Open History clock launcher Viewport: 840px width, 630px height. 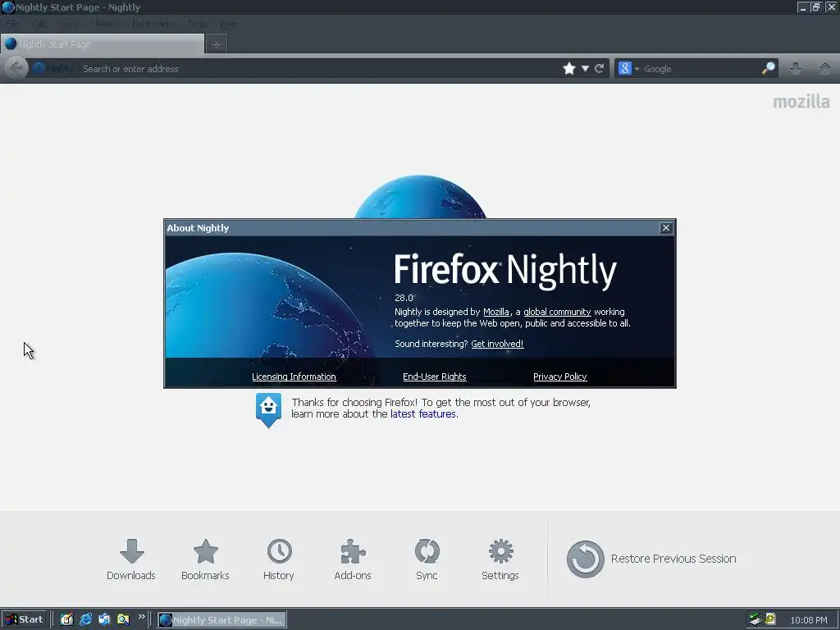tap(279, 559)
